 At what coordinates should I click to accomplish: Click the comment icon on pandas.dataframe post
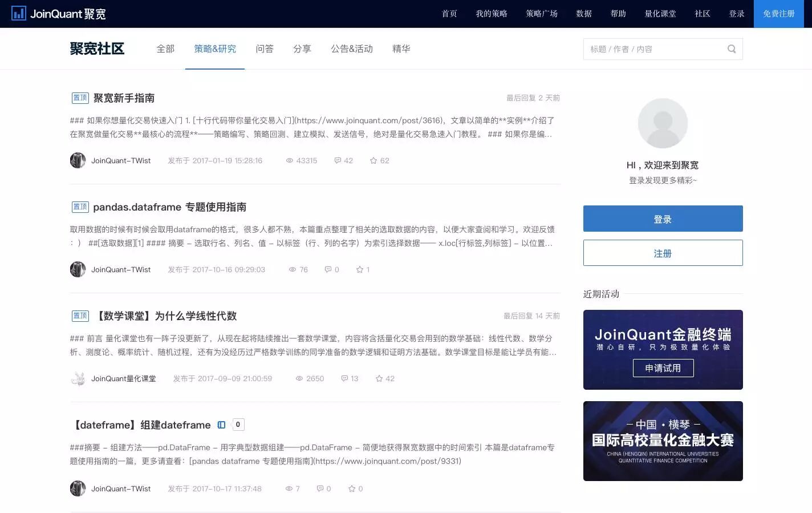pyautogui.click(x=328, y=270)
